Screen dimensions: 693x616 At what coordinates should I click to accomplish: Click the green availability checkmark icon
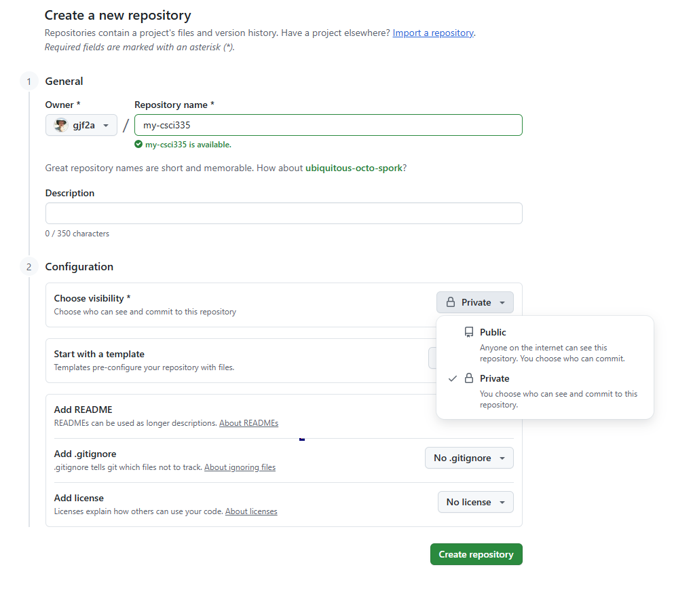click(138, 144)
